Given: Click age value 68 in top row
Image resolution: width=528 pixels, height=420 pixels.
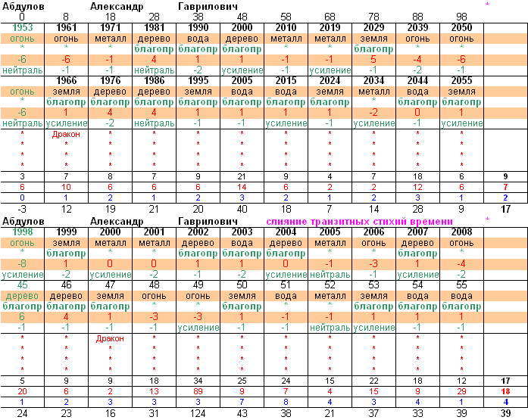Looking at the screenshot, I should pyautogui.click(x=330, y=17).
